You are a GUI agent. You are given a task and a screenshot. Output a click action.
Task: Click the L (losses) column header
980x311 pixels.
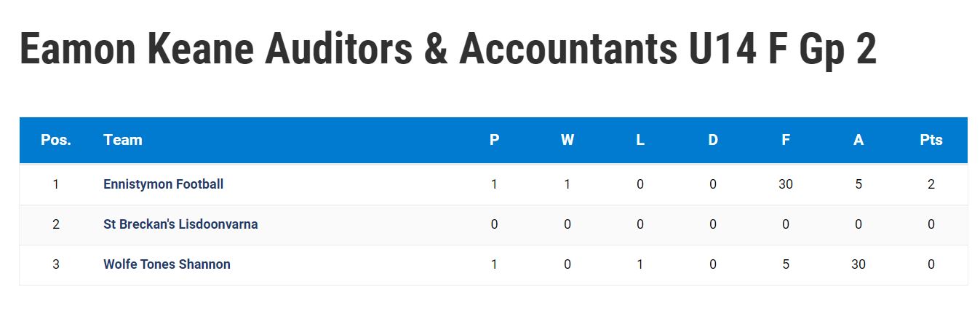click(640, 140)
